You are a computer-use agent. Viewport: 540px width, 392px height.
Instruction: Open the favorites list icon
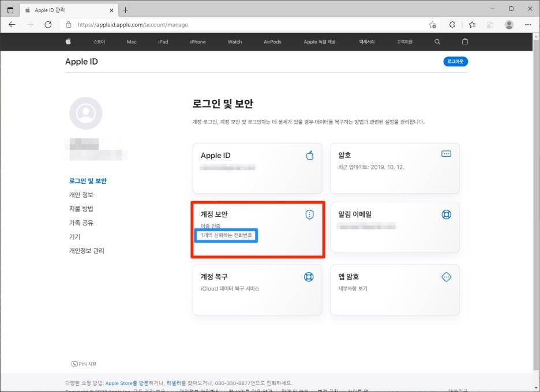(472, 24)
